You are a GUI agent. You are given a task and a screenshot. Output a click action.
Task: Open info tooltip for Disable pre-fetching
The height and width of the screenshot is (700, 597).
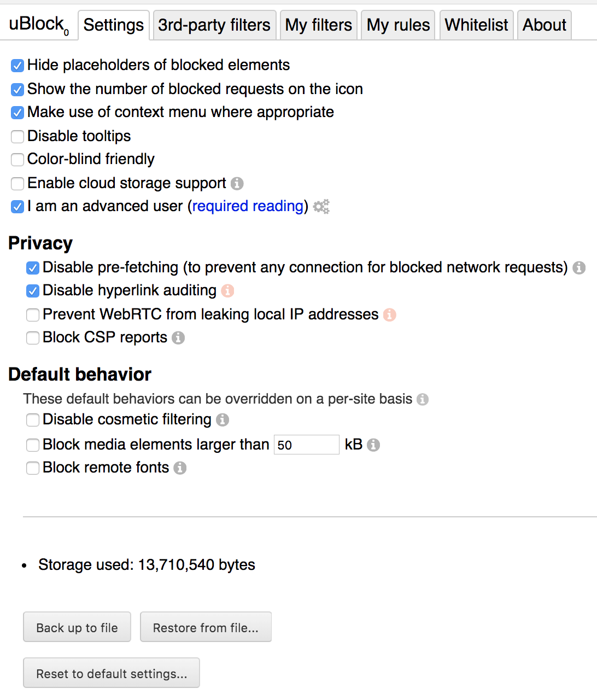[x=580, y=267]
